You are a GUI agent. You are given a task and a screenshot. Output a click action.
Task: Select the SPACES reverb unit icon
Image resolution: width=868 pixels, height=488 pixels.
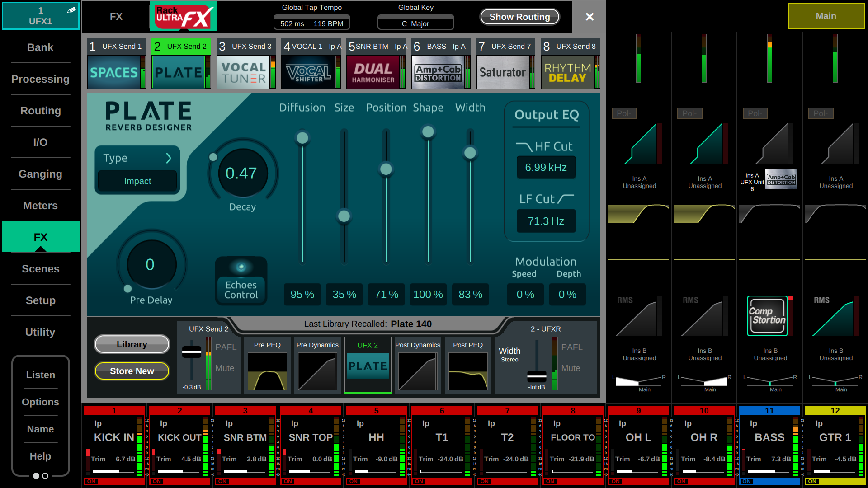click(x=113, y=72)
